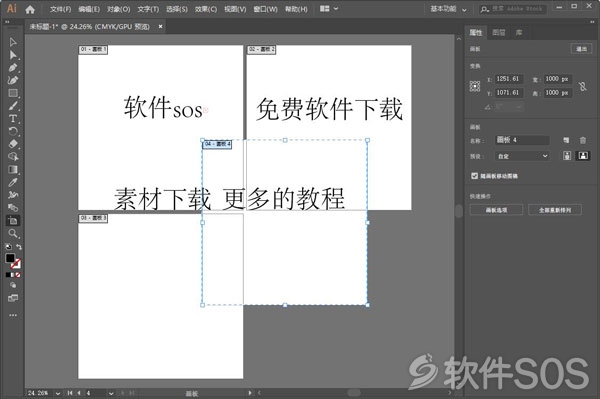The width and height of the screenshot is (600, 399).
Task: Select the Blend tool
Action: [x=13, y=208]
